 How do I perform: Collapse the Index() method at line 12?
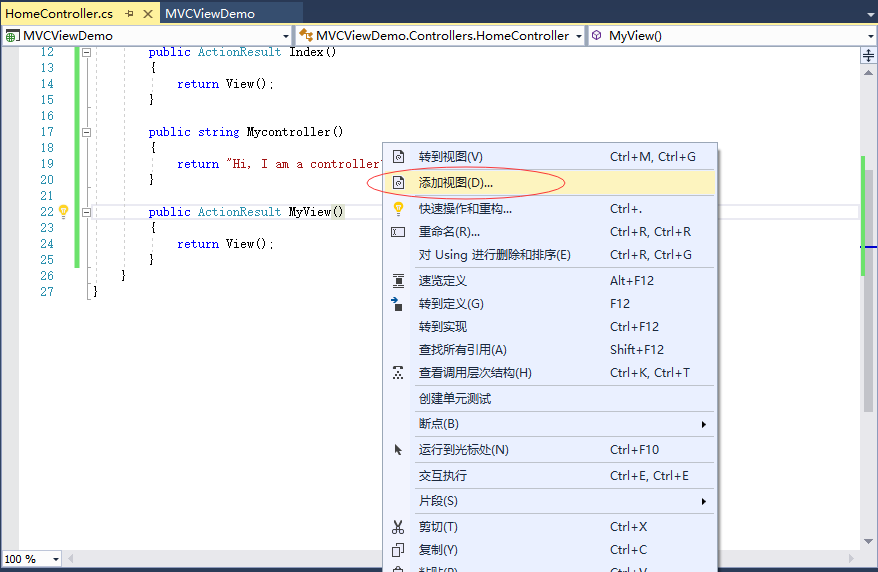tap(87, 52)
